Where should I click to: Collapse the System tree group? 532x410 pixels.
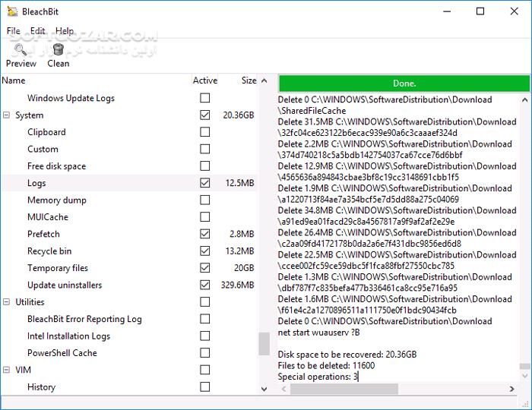[x=6, y=115]
